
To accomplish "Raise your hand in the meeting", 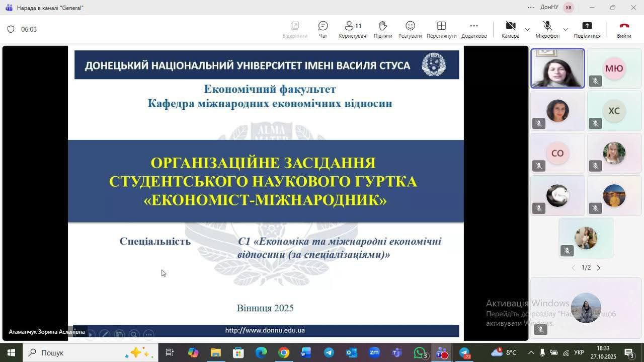I will pyautogui.click(x=382, y=29).
